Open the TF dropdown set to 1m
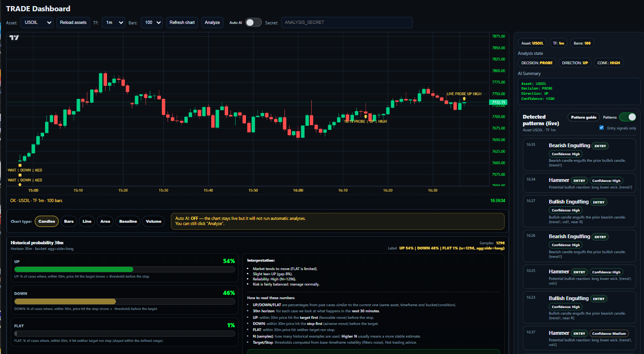The image size is (644, 354). [x=113, y=22]
